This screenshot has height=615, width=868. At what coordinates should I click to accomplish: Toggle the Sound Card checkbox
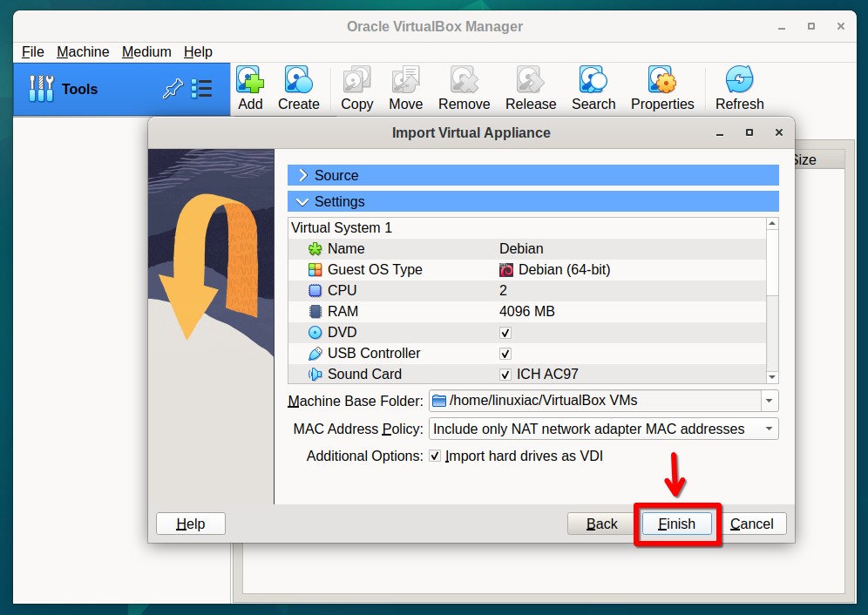505,375
